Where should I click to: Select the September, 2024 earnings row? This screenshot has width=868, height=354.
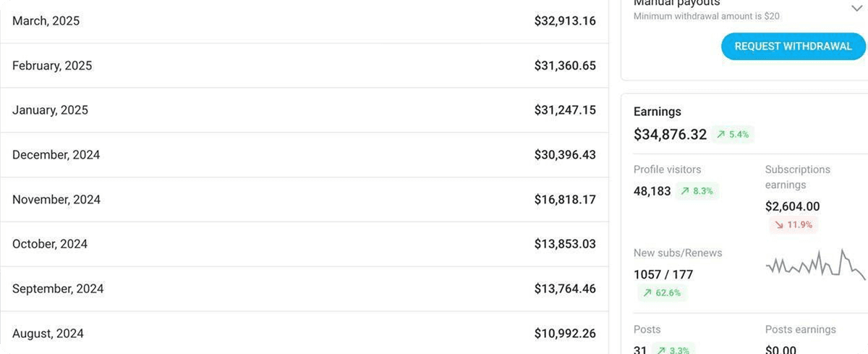click(304, 289)
